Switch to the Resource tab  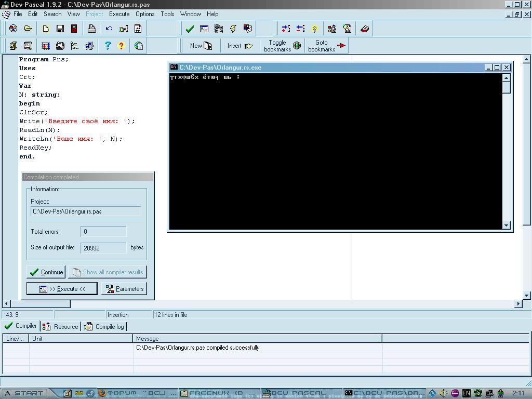(x=61, y=326)
